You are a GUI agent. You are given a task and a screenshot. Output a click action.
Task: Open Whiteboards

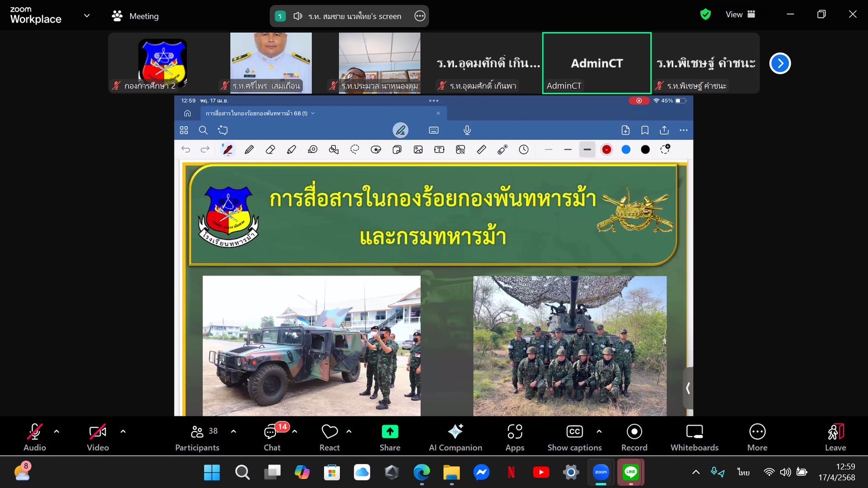tap(694, 438)
